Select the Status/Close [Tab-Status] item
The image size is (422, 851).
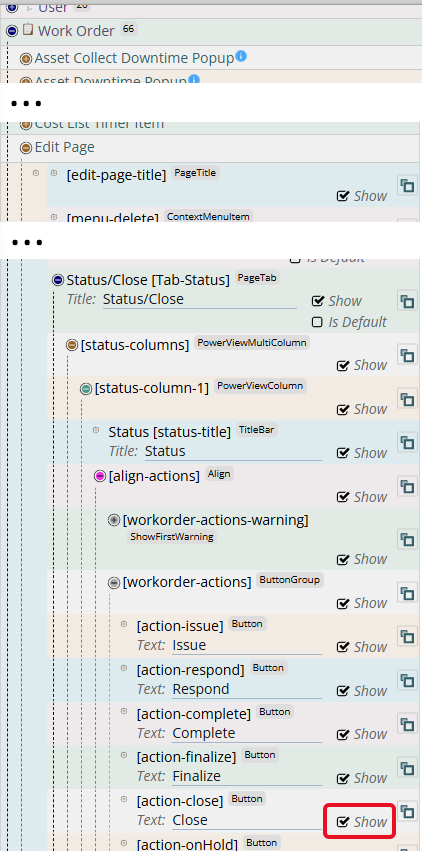click(148, 280)
